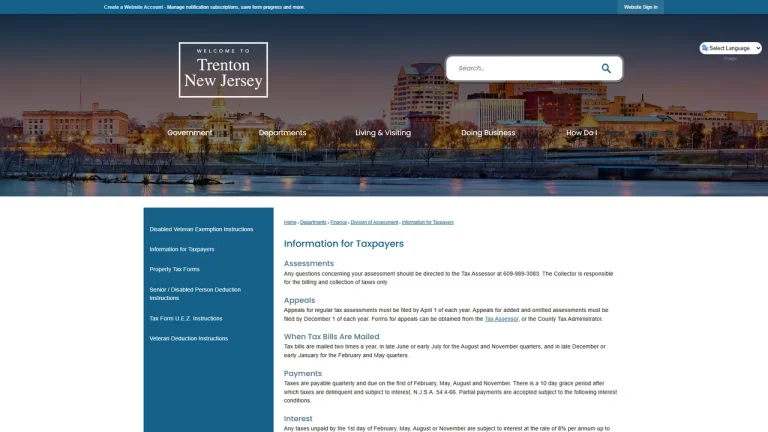The image size is (768, 432).
Task: Go to Division of Assessment breadcrumb
Action: coord(374,222)
